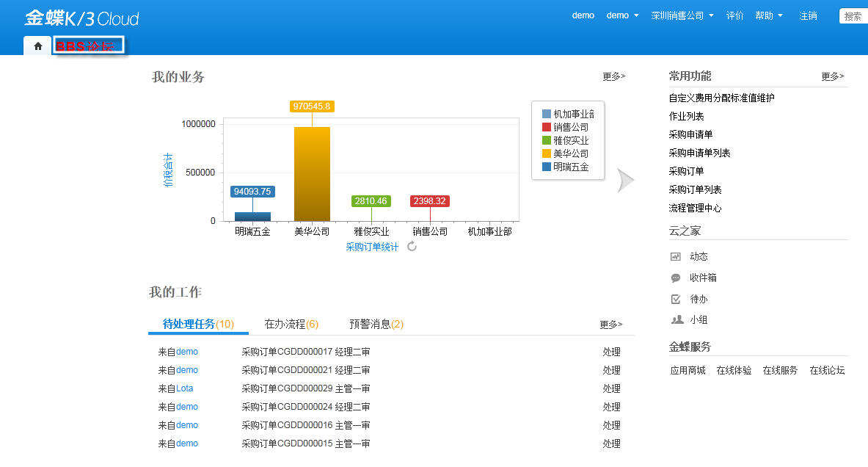Click 处理 for order CGDD000021
Screen dimensions: 868x467
click(612, 371)
